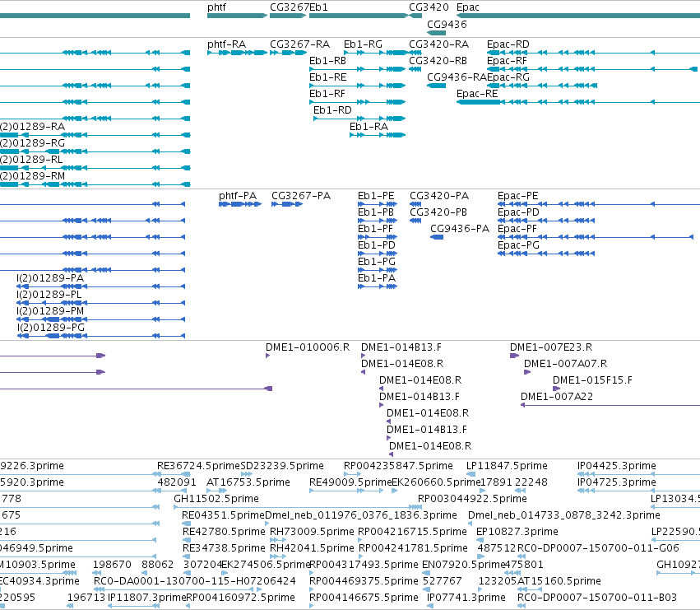Select the Epac-RF transcript label
The image size is (700, 610).
click(x=507, y=61)
